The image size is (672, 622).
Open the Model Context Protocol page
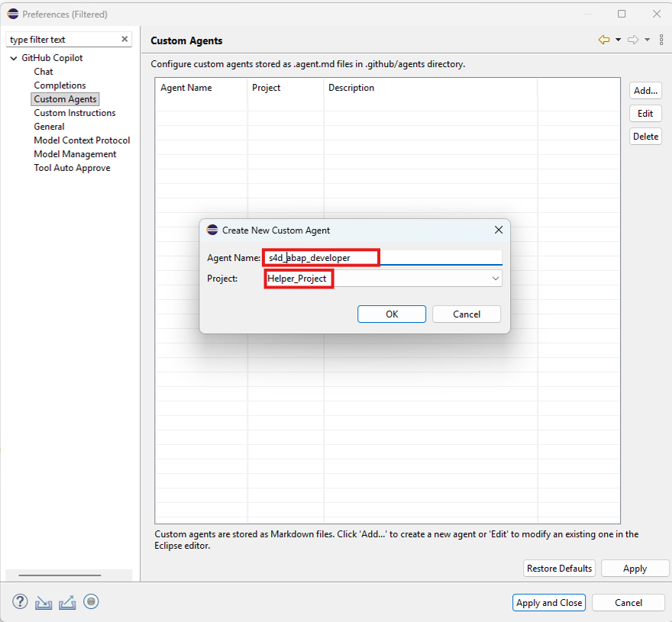pyautogui.click(x=82, y=140)
